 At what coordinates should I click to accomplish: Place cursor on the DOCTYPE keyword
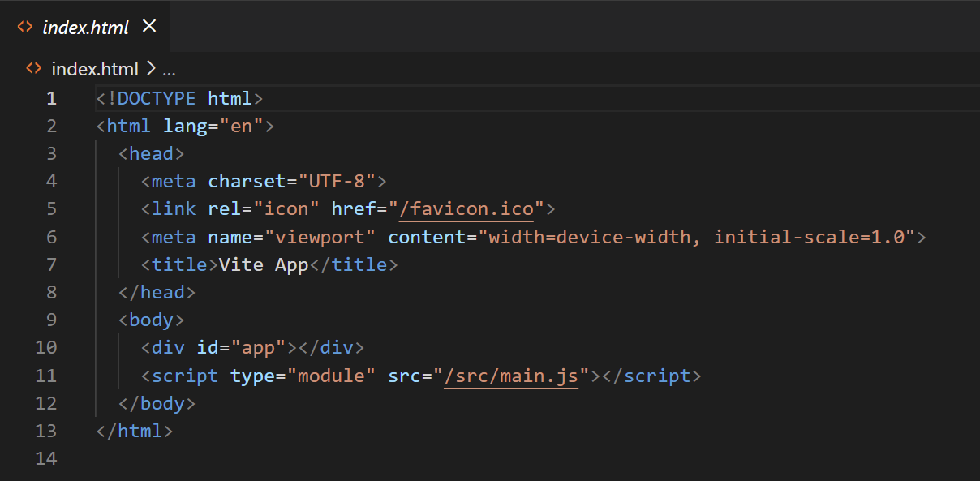pos(157,98)
